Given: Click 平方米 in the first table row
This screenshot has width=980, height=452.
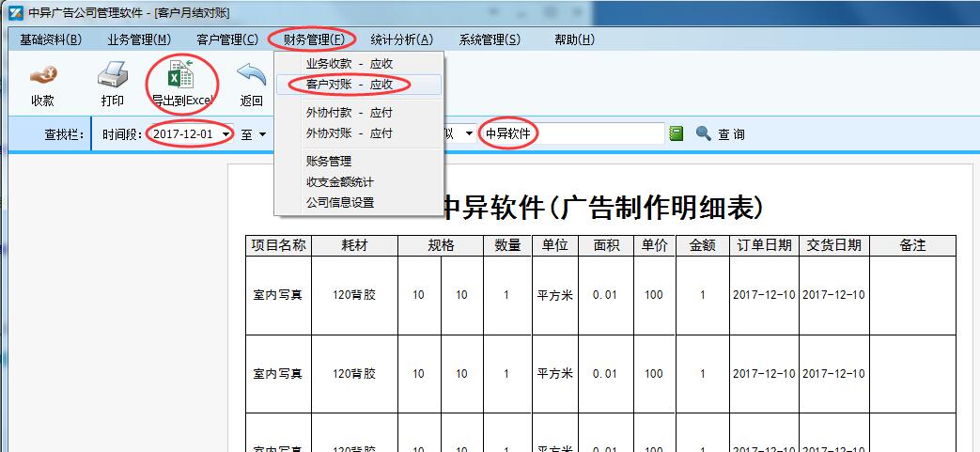Looking at the screenshot, I should pos(555,294).
